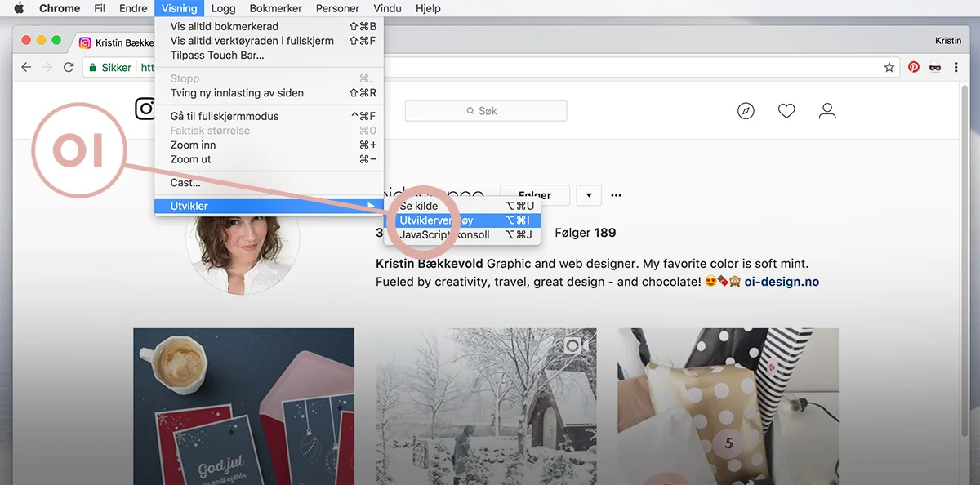Close the open Visning menu
Viewport: 980px width, 485px height.
pyautogui.click(x=179, y=8)
